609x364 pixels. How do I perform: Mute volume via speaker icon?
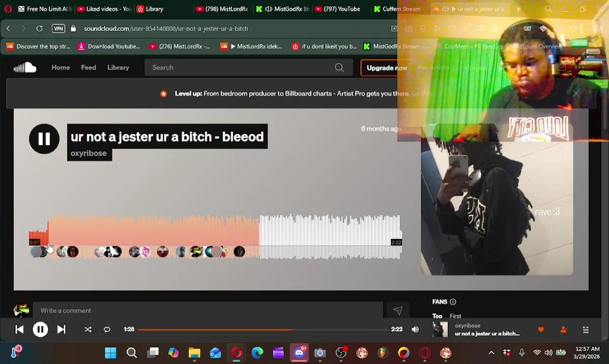click(415, 330)
